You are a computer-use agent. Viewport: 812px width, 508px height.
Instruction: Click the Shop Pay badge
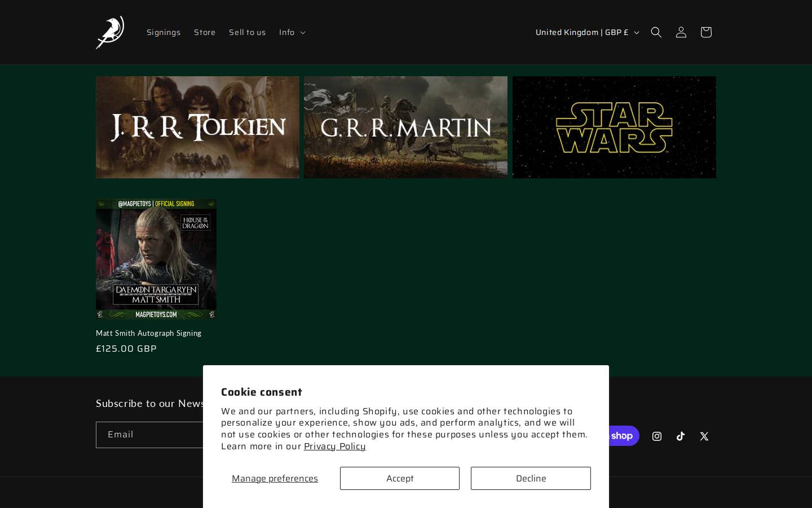(x=624, y=436)
